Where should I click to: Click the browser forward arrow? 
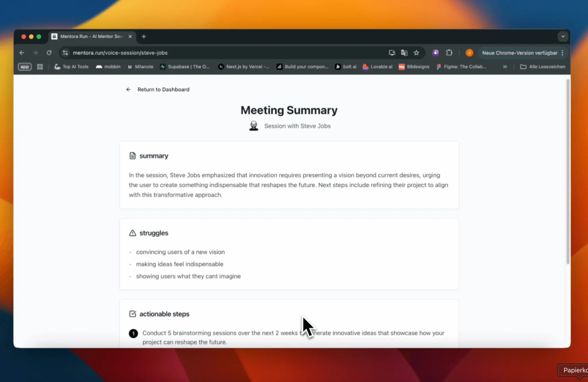point(35,53)
